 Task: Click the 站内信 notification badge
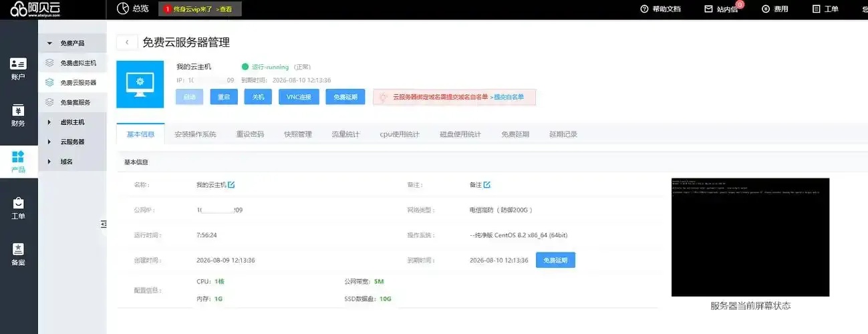(x=740, y=4)
